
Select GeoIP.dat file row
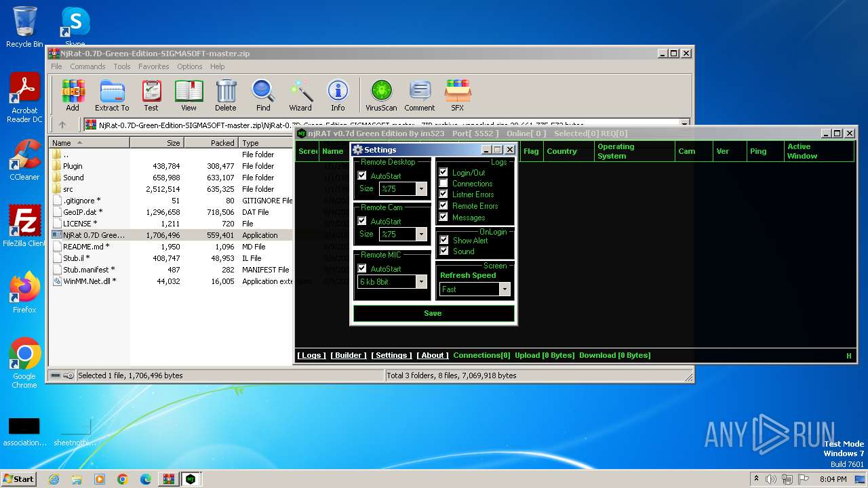click(171, 212)
